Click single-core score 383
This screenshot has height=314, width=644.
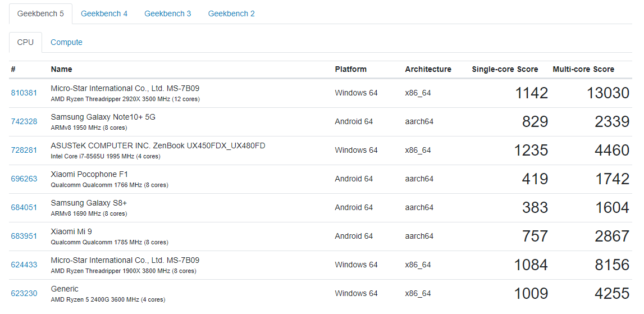coord(535,207)
